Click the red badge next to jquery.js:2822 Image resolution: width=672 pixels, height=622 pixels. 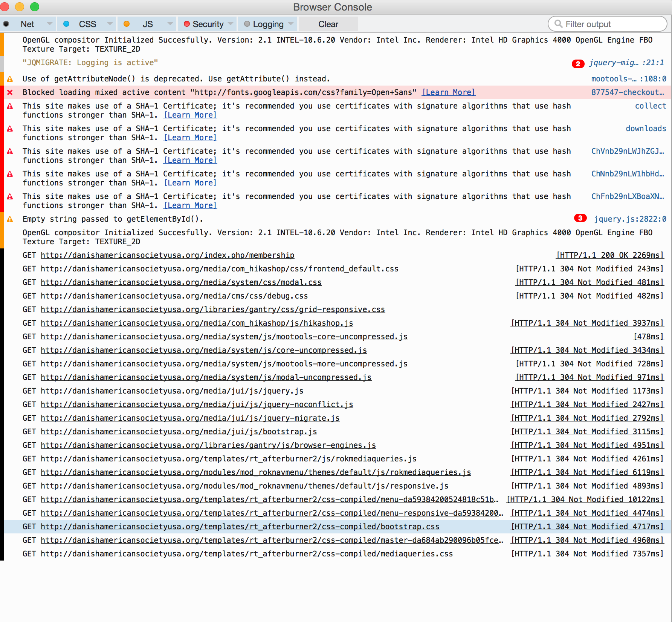(x=580, y=218)
